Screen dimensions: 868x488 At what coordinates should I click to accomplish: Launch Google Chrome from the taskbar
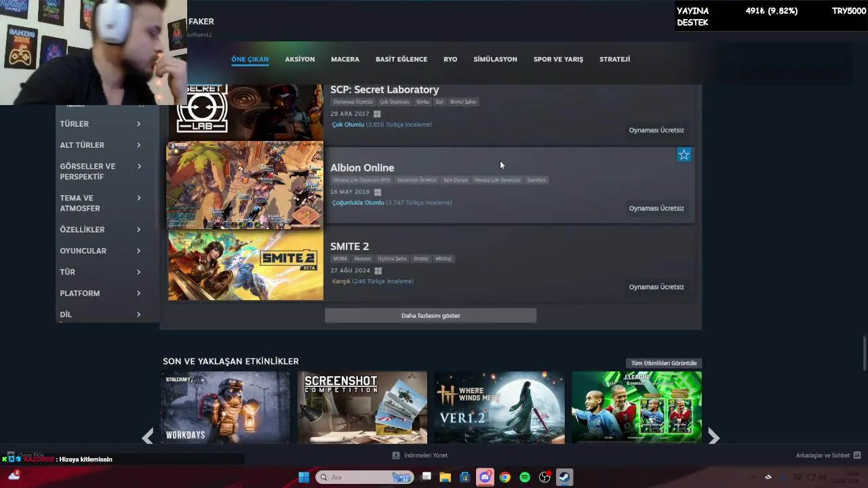click(x=505, y=477)
